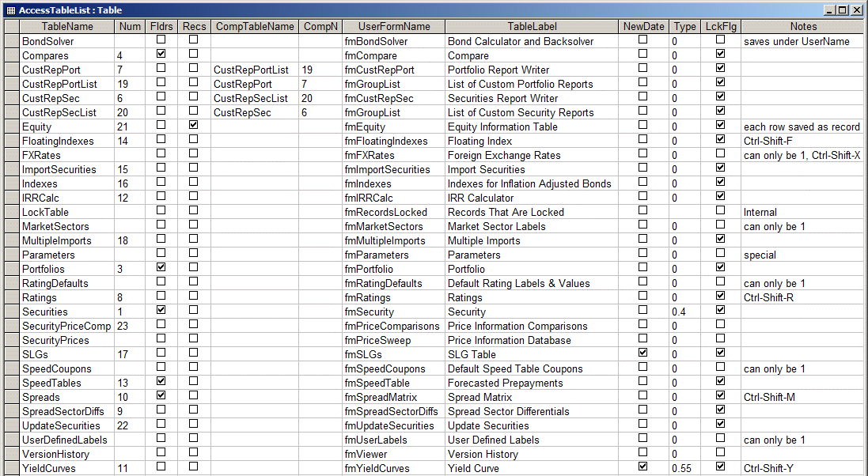Toggle the LckFlg checkbox for YieldCurves
This screenshot has width=868, height=476.
click(x=720, y=468)
